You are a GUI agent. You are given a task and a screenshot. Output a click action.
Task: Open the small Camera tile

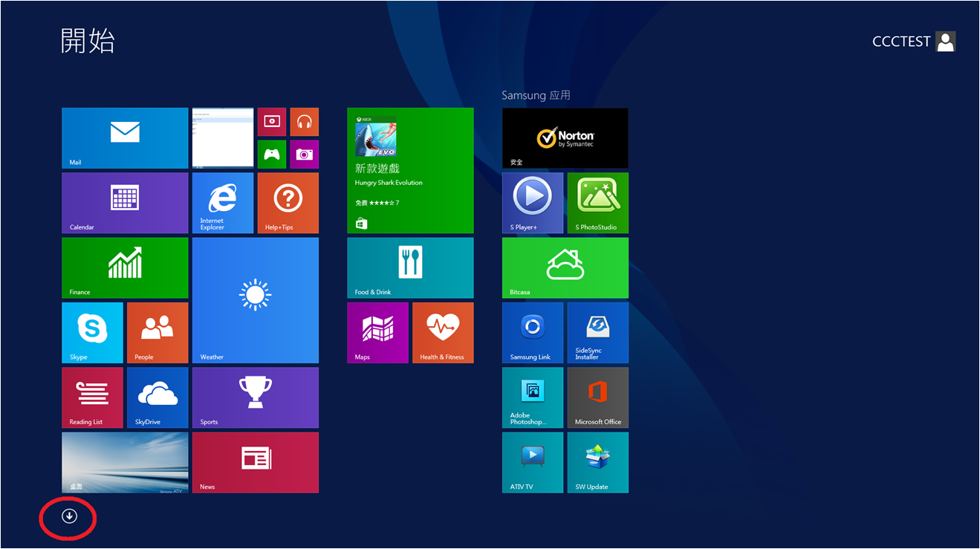coord(304,155)
